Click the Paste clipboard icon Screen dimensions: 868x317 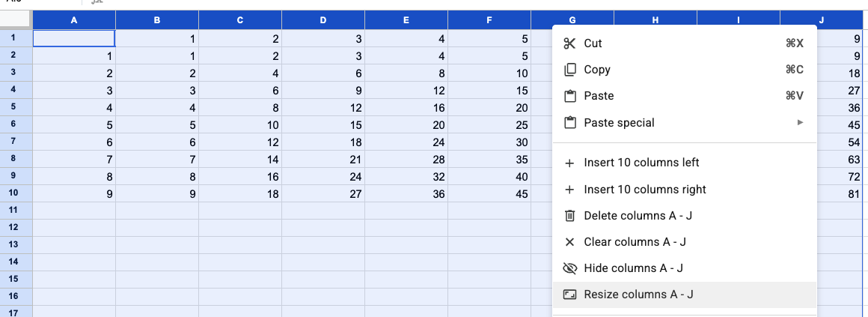(x=570, y=96)
